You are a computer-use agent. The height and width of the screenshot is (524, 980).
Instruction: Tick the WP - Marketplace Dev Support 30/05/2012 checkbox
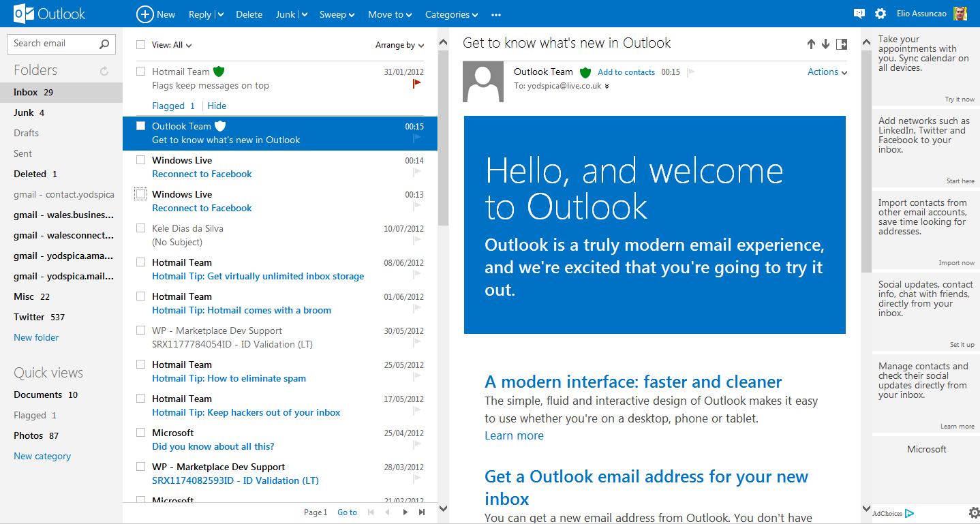pos(141,330)
